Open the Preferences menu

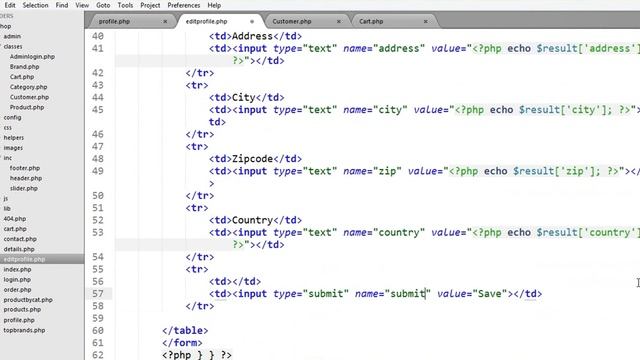tap(184, 5)
